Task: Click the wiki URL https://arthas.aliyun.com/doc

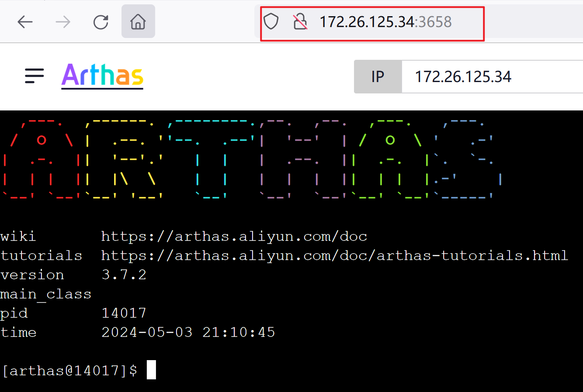Action: (x=234, y=237)
